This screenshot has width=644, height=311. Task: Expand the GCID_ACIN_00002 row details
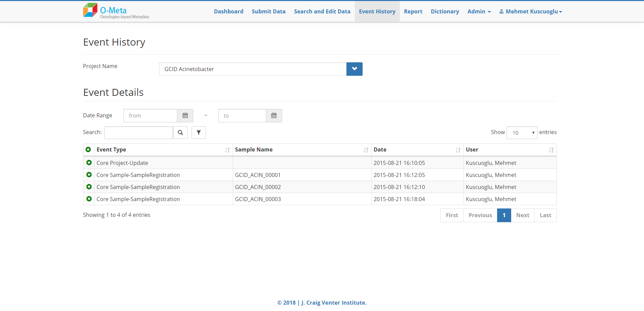coord(89,187)
